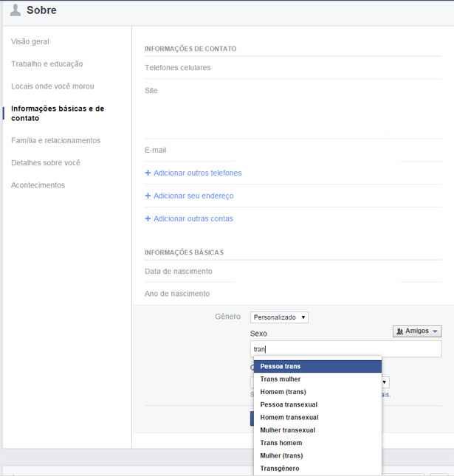Open Família e relacionamentos section
The width and height of the screenshot is (454, 476).
point(56,140)
